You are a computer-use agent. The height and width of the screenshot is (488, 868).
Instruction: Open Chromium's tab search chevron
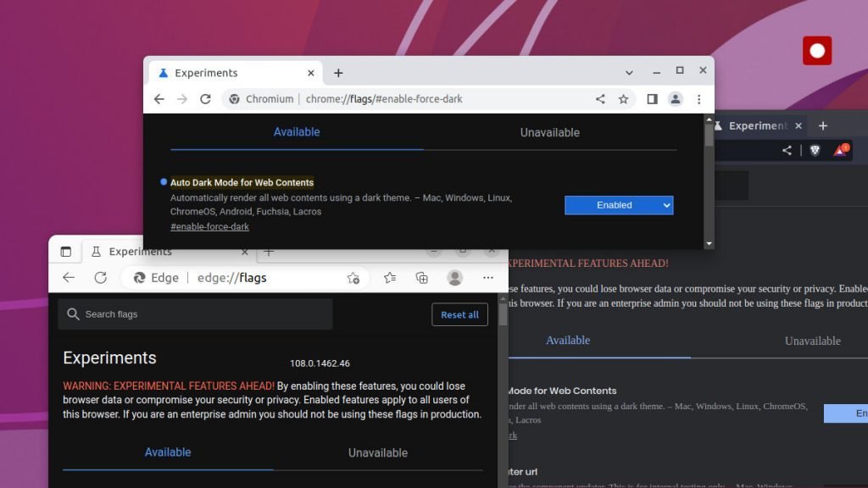630,72
